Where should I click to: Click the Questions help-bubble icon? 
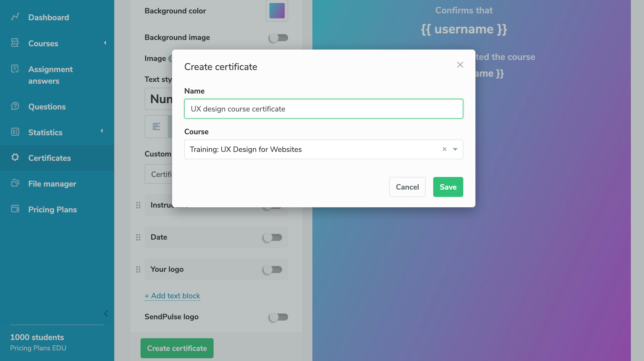[15, 106]
